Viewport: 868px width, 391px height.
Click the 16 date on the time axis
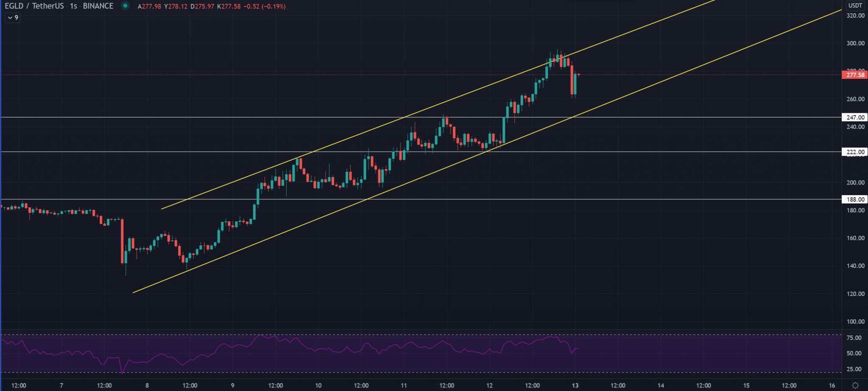832,385
